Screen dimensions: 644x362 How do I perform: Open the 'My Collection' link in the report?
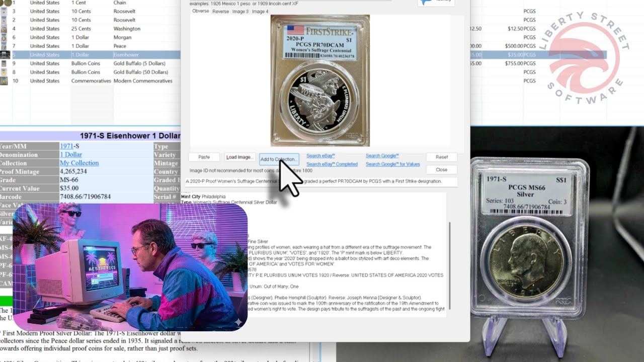pyautogui.click(x=79, y=163)
